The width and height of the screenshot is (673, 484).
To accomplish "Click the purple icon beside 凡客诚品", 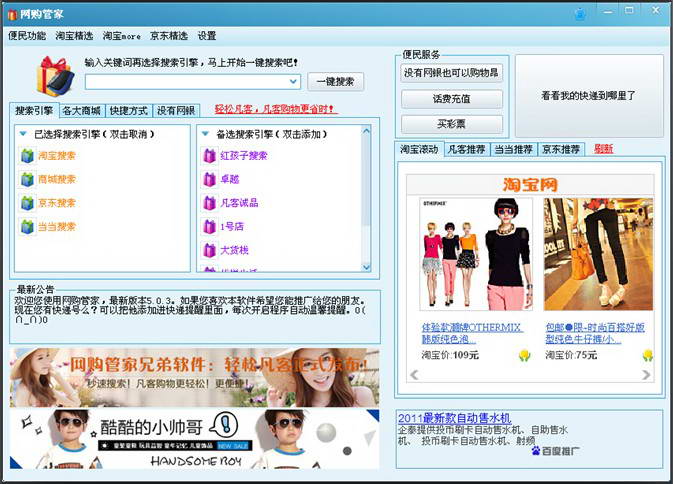I will (209, 203).
